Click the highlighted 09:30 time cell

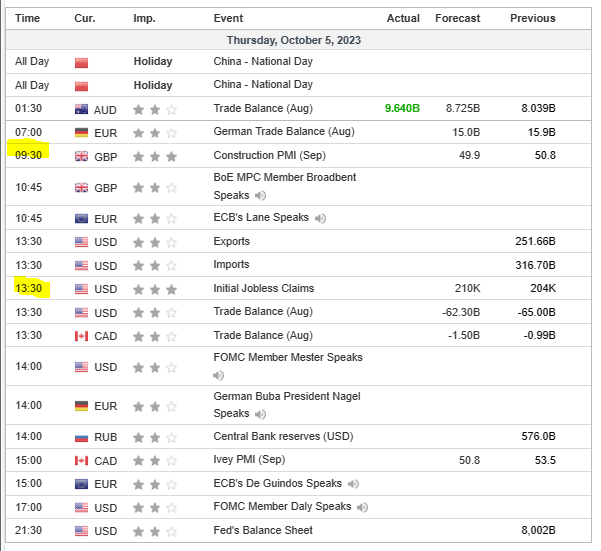point(28,155)
